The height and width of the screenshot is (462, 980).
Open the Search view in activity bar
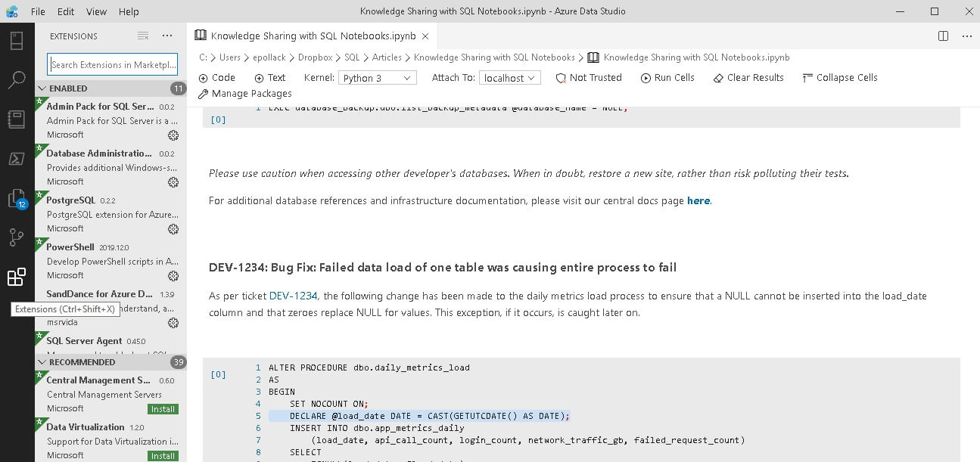point(17,80)
